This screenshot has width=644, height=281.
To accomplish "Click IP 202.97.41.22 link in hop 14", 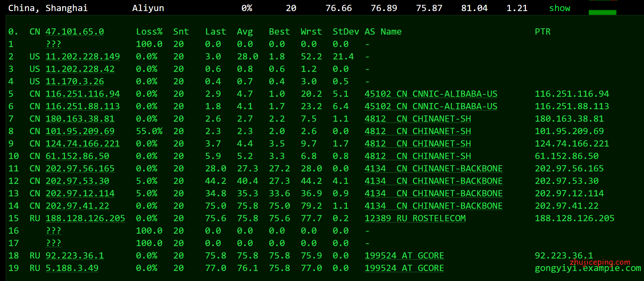I will (77, 206).
